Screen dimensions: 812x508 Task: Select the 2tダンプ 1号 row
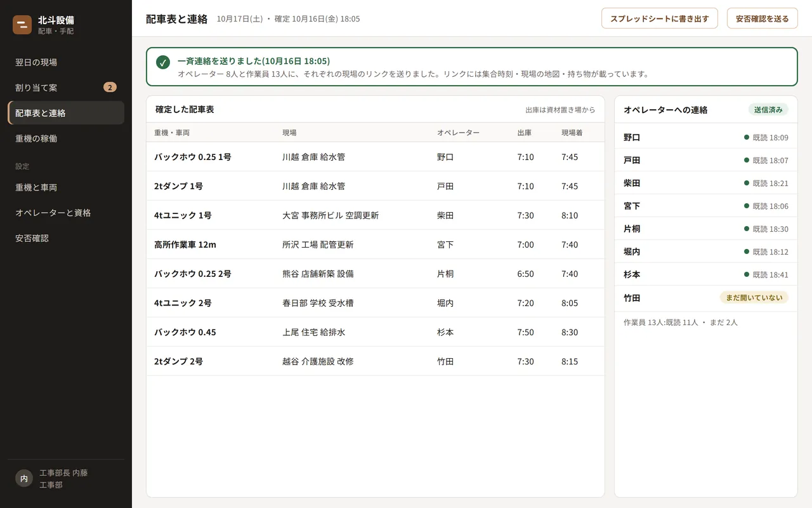click(376, 186)
